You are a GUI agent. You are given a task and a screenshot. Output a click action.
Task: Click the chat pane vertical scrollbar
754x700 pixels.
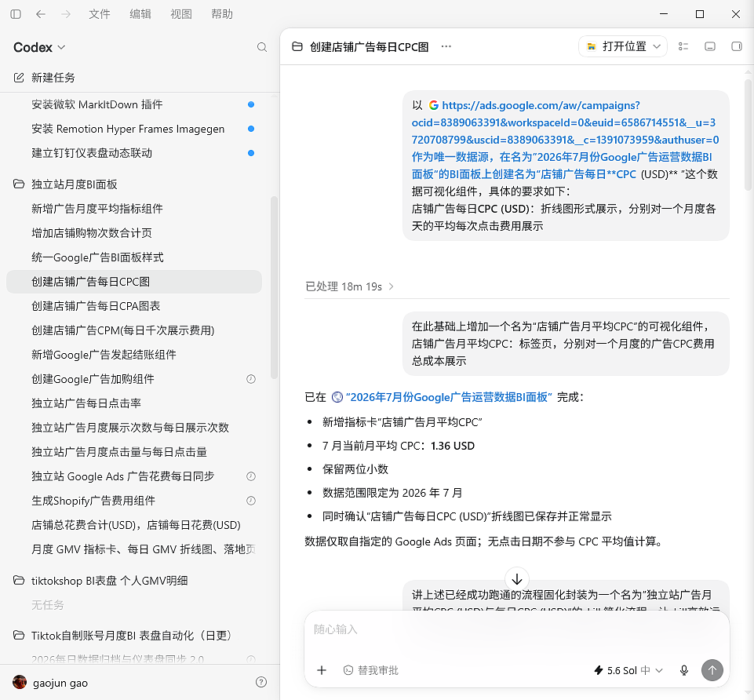(x=748, y=135)
